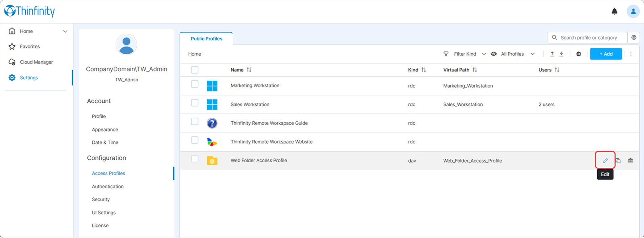This screenshot has height=238, width=644.
Task: Click the target icon beside search box
Action: point(634,37)
